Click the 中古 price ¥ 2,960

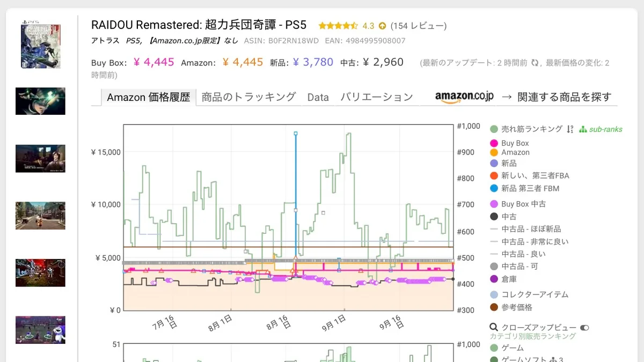384,62
